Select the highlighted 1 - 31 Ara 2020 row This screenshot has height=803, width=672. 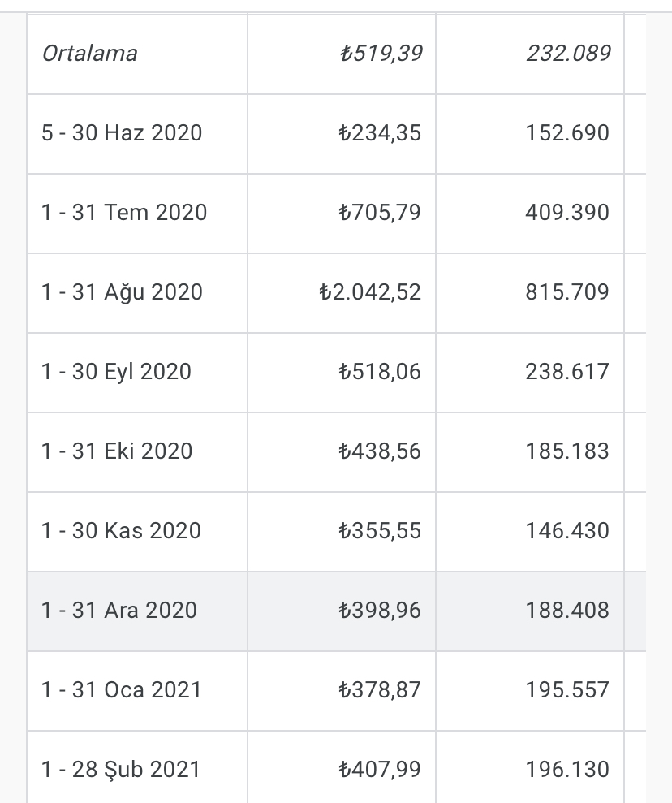tap(336, 611)
